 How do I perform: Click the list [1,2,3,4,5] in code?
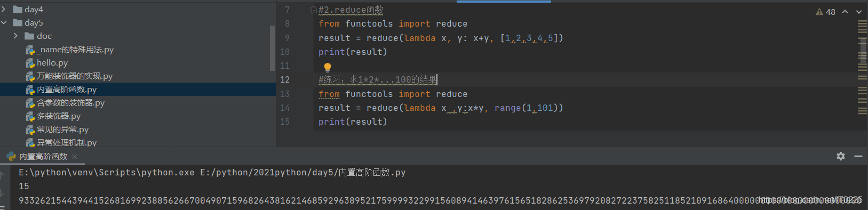point(529,38)
